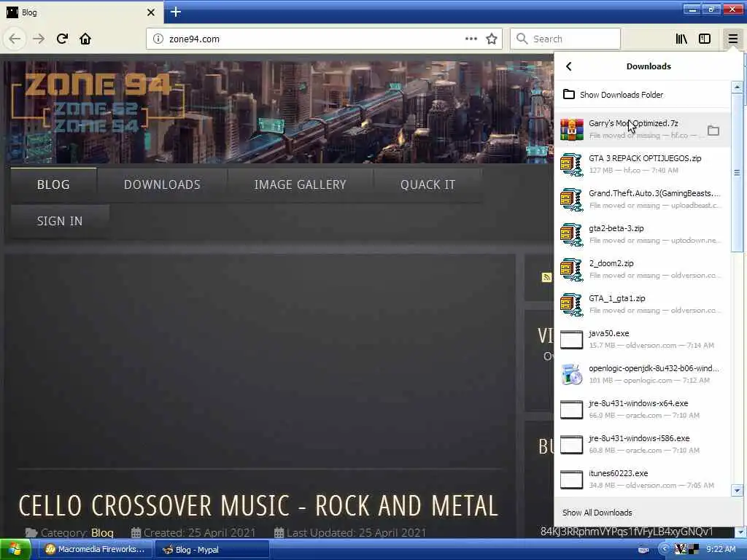Viewport: 747px width, 560px height.
Task: Reload the current page
Action: pos(62,39)
